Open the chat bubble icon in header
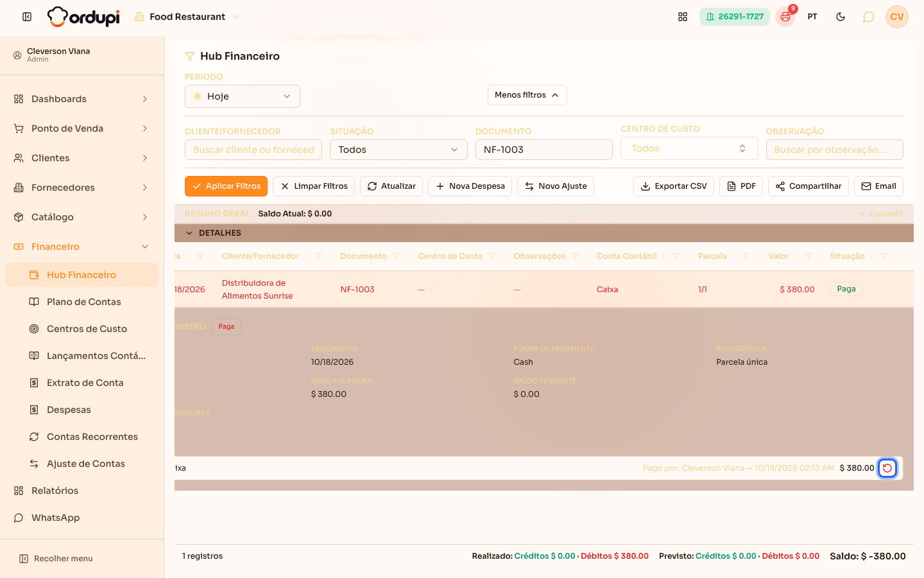 point(868,17)
